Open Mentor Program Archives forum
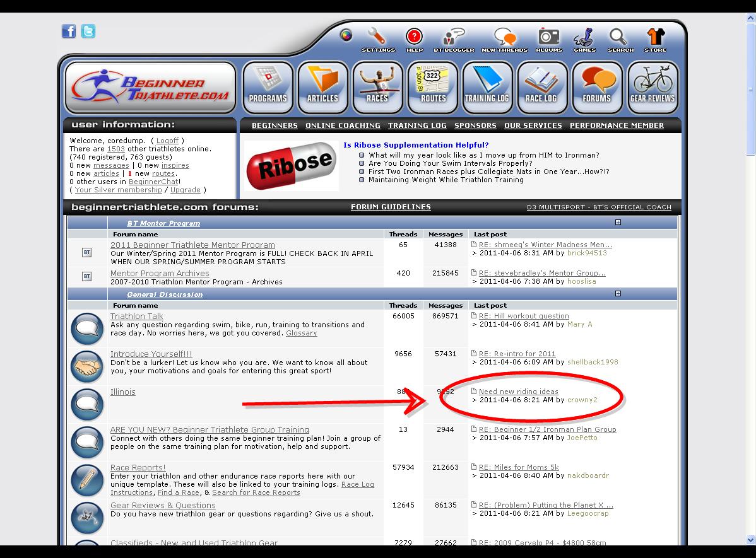 [x=160, y=273]
